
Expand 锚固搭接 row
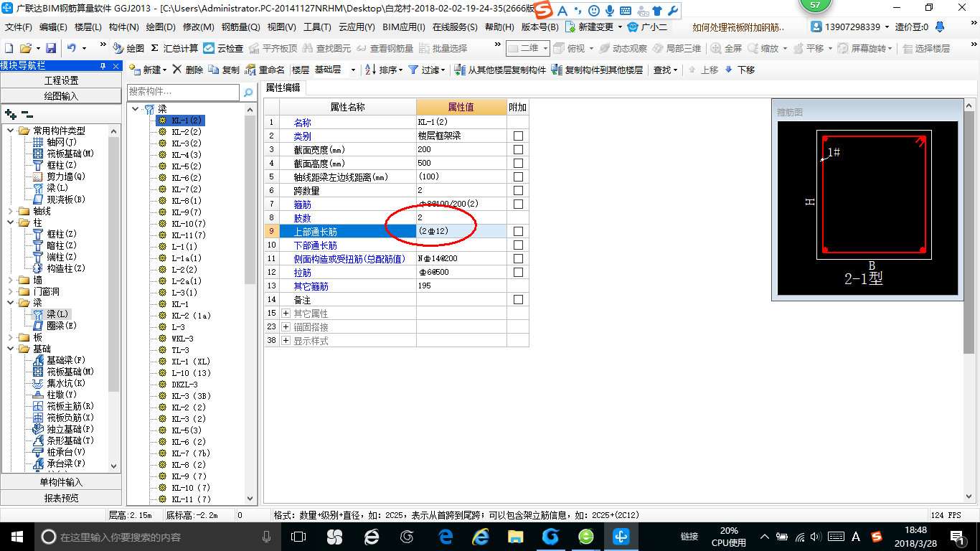(x=286, y=327)
